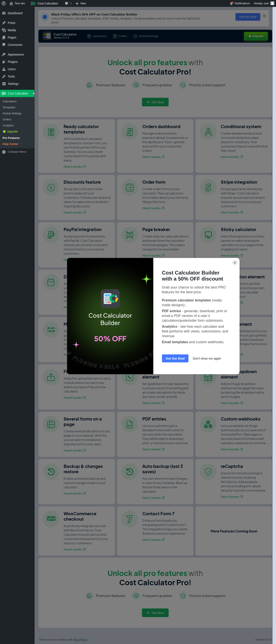Open Users menu item

17,69
